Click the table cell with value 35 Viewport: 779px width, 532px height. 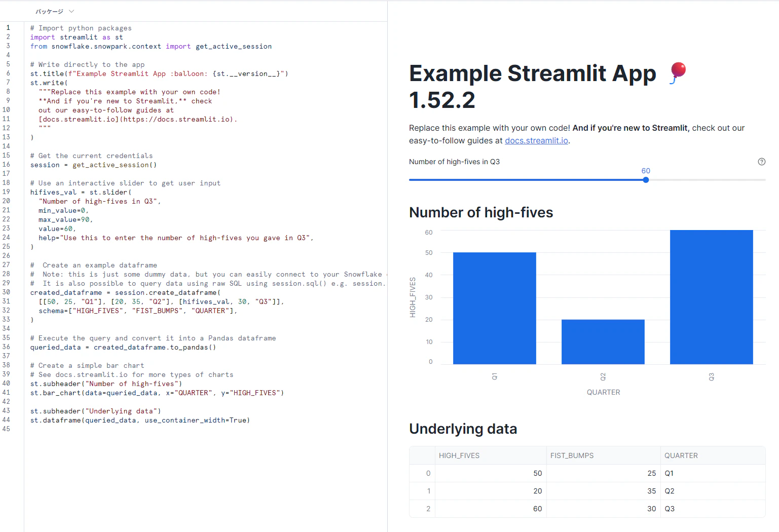(x=603, y=491)
